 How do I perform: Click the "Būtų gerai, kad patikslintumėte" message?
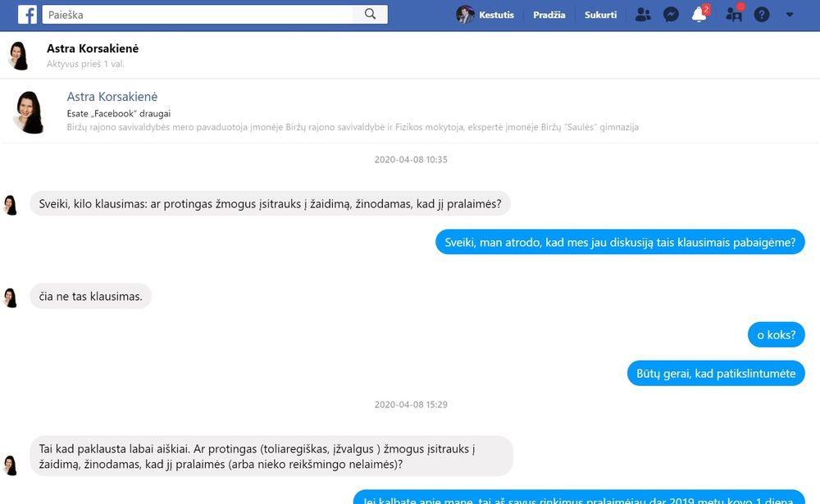pyautogui.click(x=716, y=373)
